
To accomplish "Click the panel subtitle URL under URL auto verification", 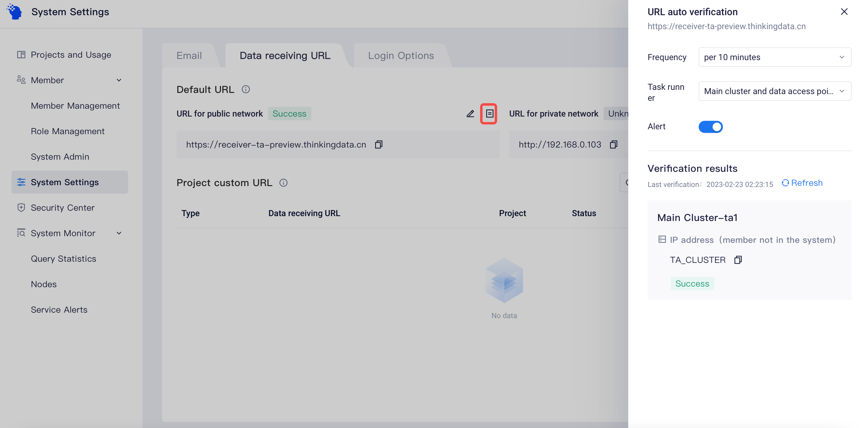I will click(727, 26).
